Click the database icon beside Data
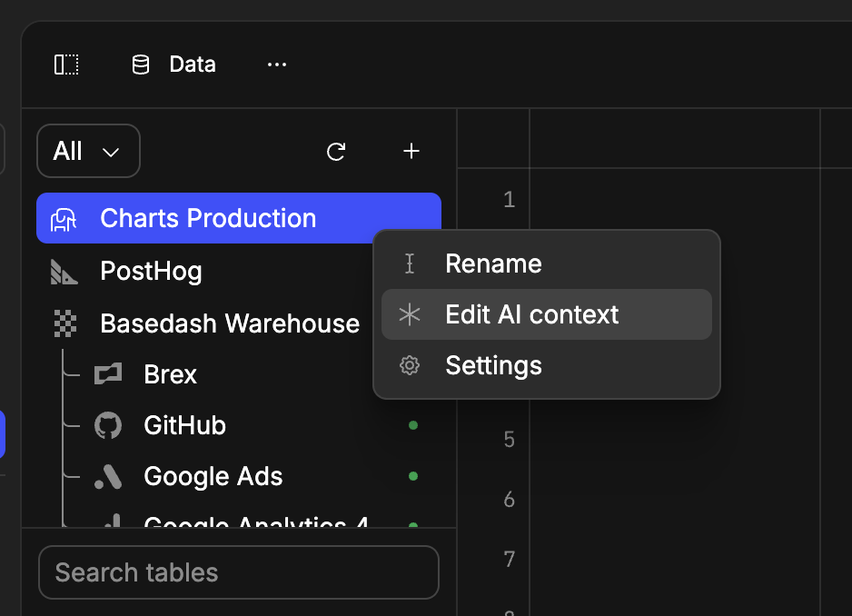 tap(139, 64)
